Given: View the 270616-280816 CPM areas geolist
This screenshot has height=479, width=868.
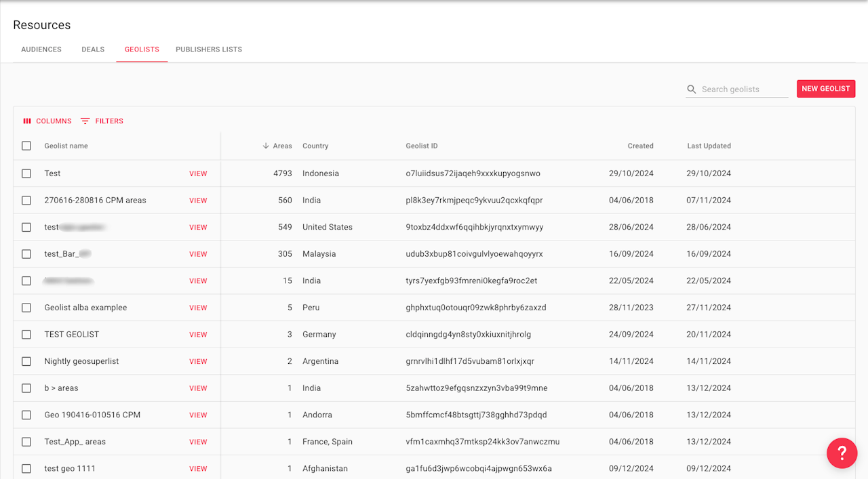Looking at the screenshot, I should click(198, 201).
